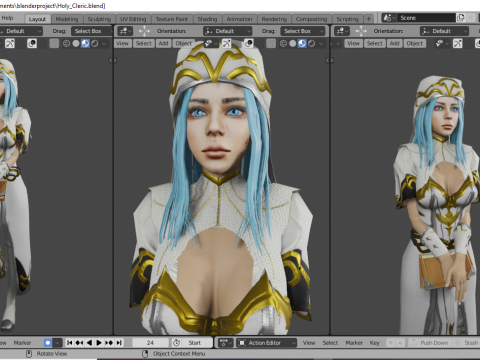Image resolution: width=480 pixels, height=360 pixels.
Task: Create a new scene copy
Action: (x=461, y=18)
